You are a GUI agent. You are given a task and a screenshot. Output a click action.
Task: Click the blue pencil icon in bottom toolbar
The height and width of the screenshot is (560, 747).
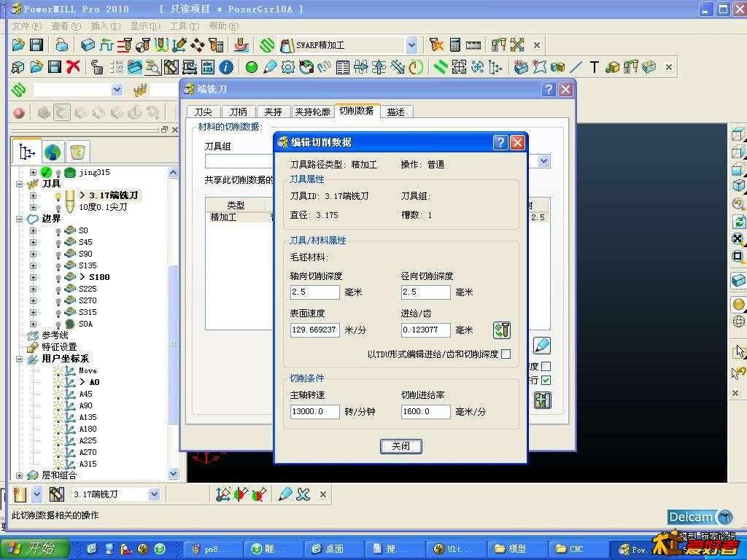[285, 494]
